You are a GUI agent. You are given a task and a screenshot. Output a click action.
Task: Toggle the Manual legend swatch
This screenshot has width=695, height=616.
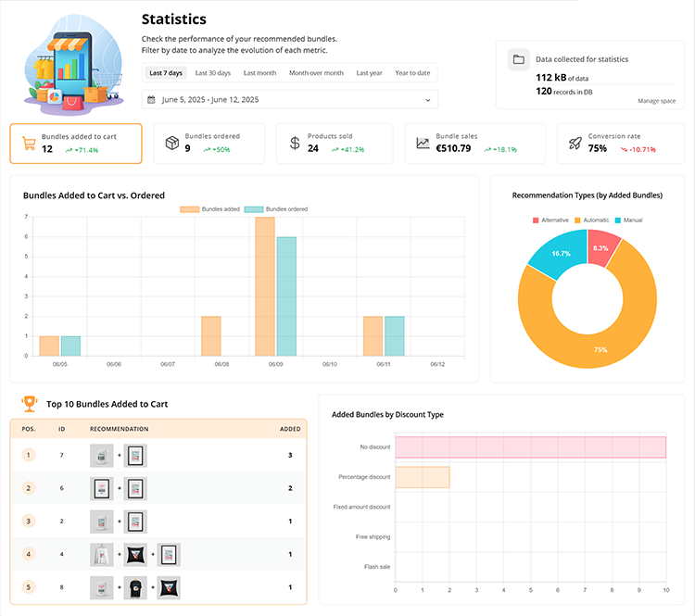(x=618, y=220)
